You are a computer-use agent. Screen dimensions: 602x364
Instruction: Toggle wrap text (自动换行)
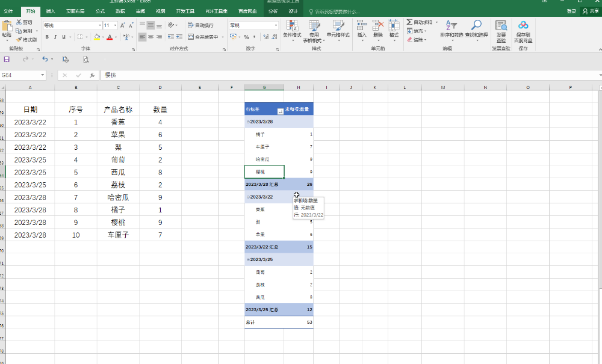click(x=200, y=25)
